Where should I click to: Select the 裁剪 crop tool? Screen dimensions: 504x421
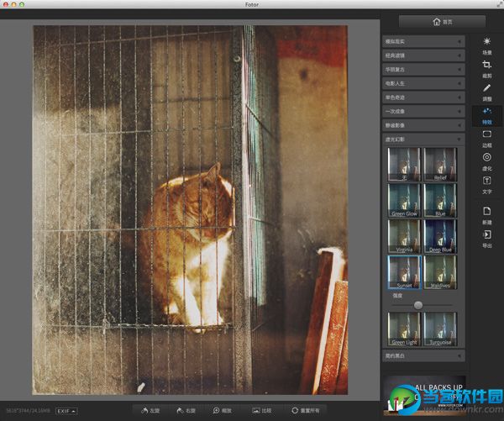tap(487, 66)
